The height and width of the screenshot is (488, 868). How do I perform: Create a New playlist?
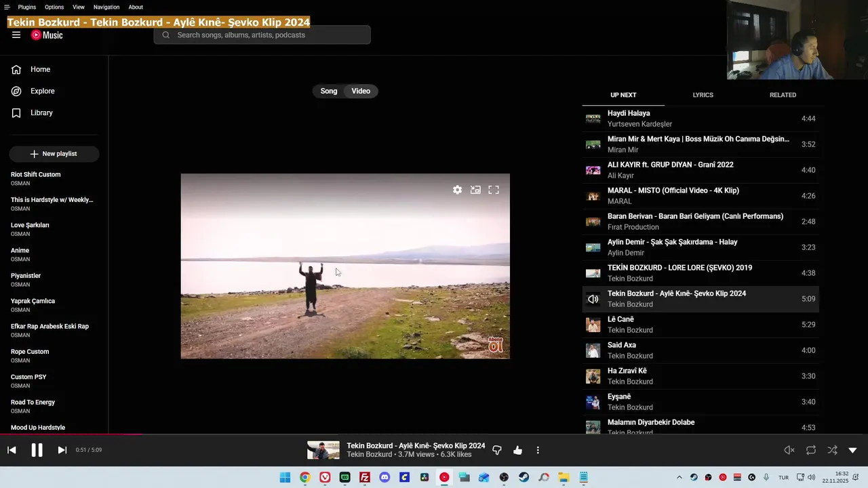(x=54, y=154)
